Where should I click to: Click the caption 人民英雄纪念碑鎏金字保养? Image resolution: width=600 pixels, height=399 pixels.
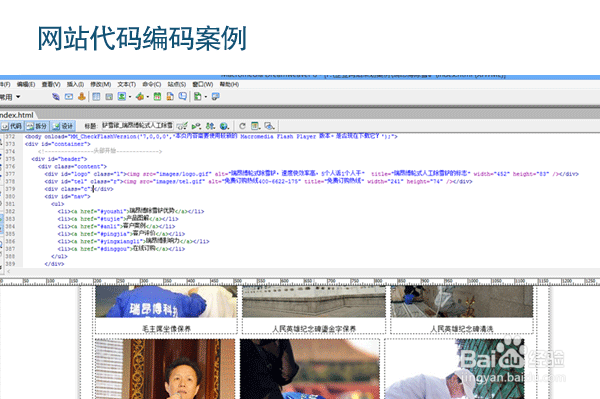coord(314,329)
